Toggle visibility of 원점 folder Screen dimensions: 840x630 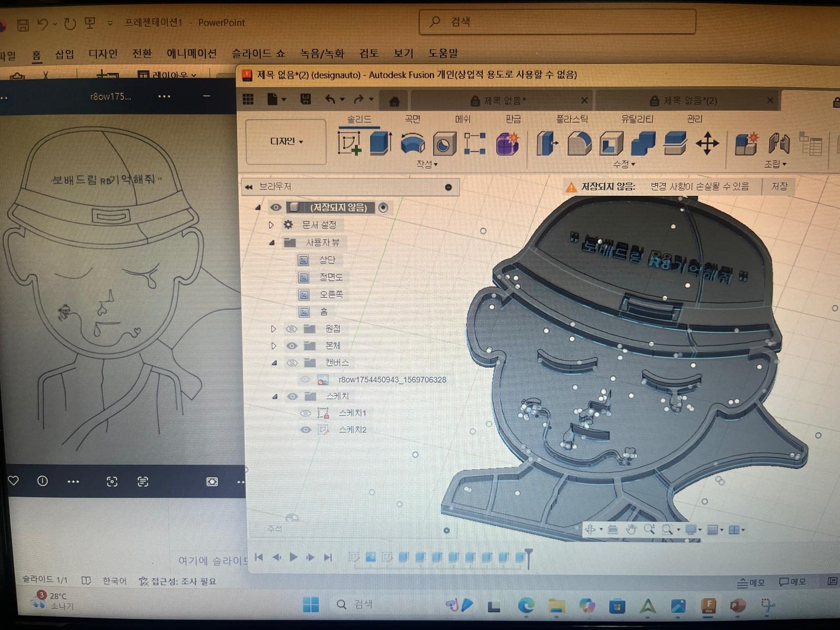click(x=291, y=329)
